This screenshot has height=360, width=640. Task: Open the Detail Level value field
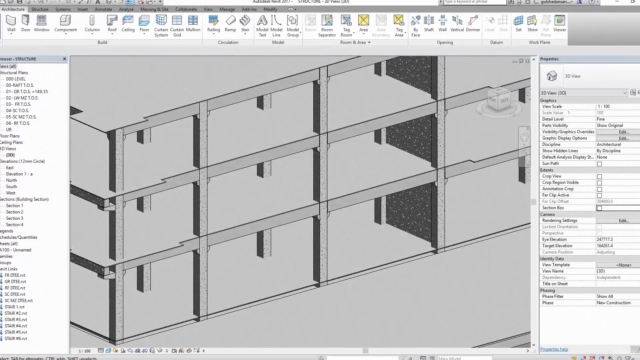pos(618,119)
